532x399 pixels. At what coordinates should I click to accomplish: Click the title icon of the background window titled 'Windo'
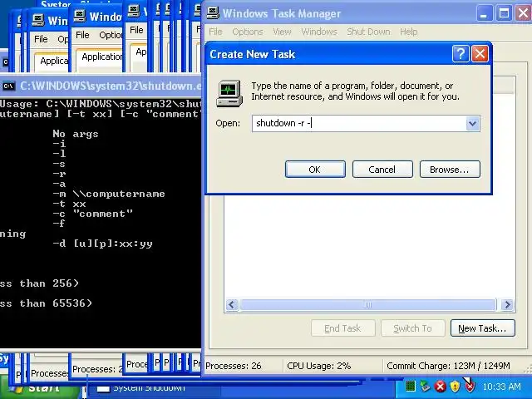(80, 16)
